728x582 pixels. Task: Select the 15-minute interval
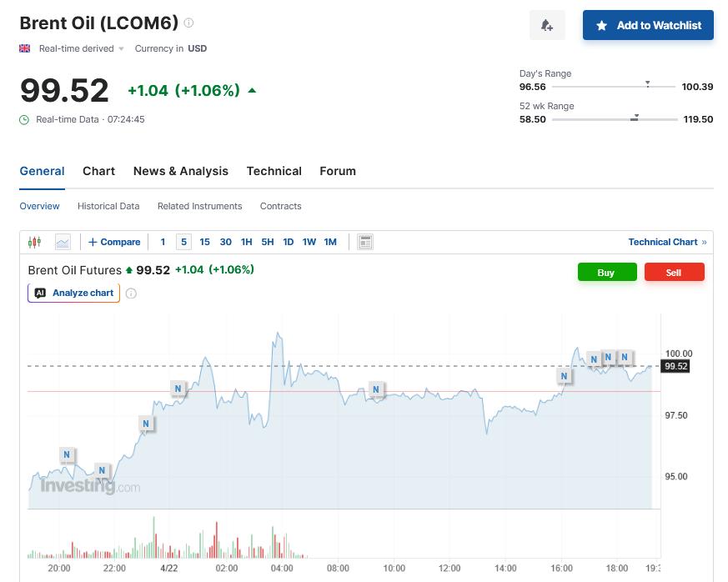pos(204,242)
